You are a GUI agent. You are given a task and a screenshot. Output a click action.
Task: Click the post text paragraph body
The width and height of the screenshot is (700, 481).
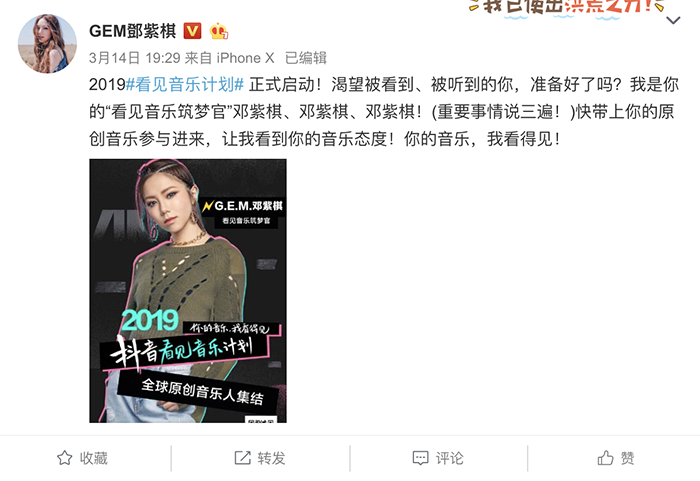(x=384, y=112)
